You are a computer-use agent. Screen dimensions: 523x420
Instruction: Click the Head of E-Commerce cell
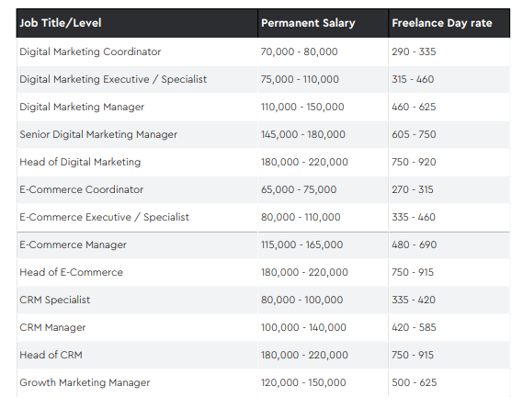point(71,272)
